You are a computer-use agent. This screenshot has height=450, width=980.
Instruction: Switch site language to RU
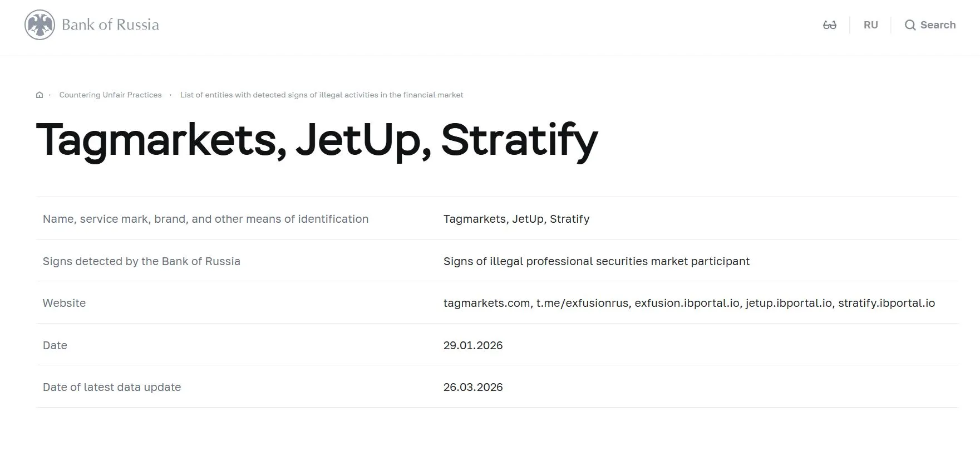pos(870,25)
